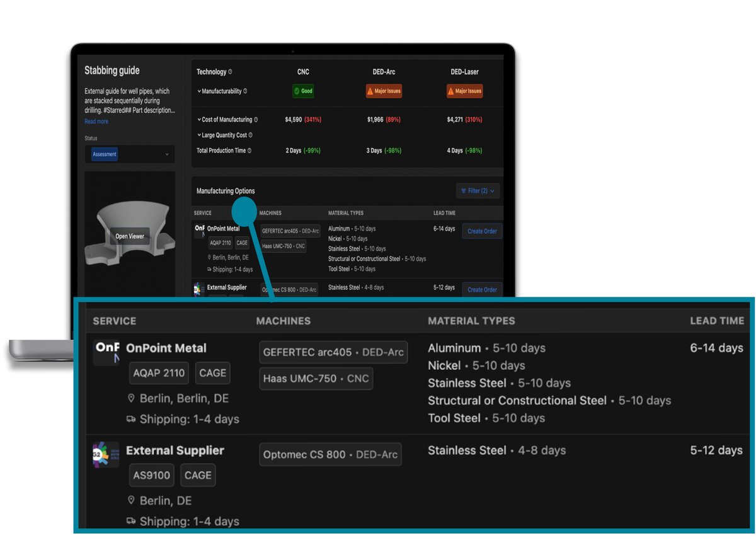This screenshot has height=540, width=756.
Task: Click the AQAP 2110 badge in the enlarged callout
Action: click(x=159, y=373)
